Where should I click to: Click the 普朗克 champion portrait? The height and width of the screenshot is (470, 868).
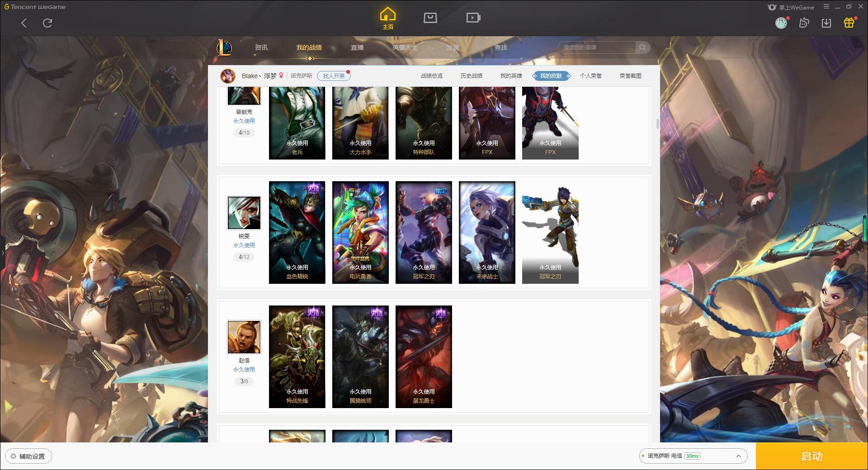[x=244, y=96]
